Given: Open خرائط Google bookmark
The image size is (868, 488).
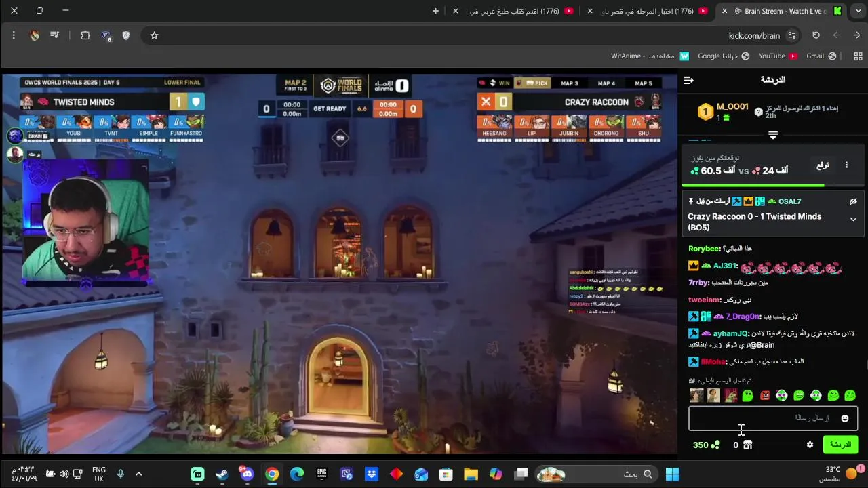Looking at the screenshot, I should [x=724, y=56].
